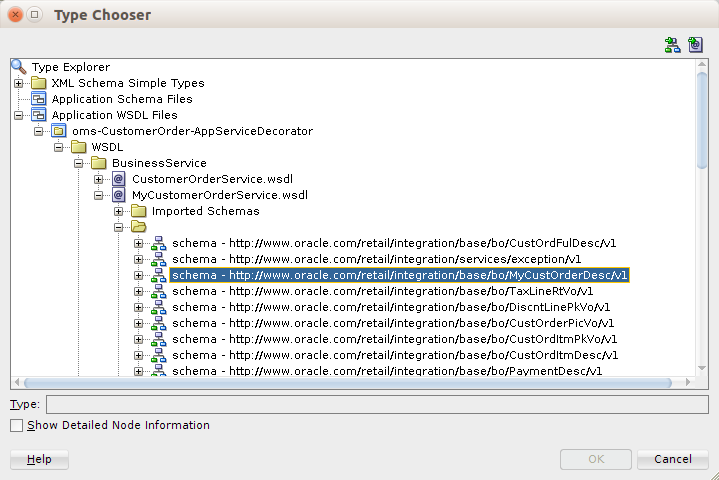Select CustomerOrderService.wsdl label

tap(212, 179)
